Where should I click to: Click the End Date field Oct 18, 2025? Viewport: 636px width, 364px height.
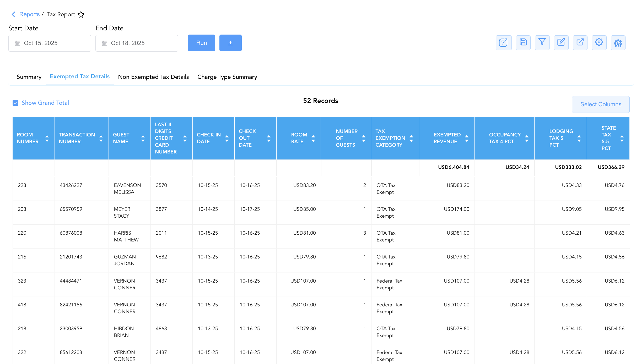coord(137,43)
